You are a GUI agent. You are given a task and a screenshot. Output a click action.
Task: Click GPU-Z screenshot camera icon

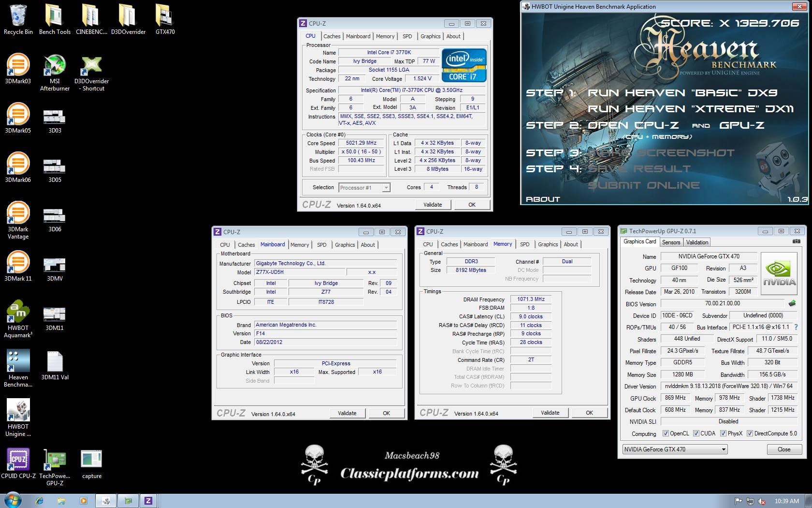click(797, 241)
